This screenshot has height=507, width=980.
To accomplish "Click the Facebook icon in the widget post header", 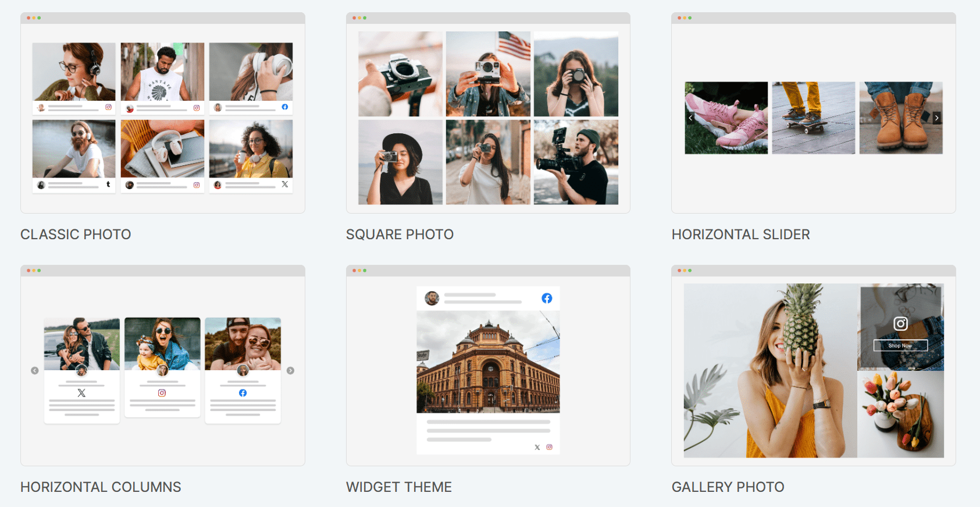I will coord(547,298).
